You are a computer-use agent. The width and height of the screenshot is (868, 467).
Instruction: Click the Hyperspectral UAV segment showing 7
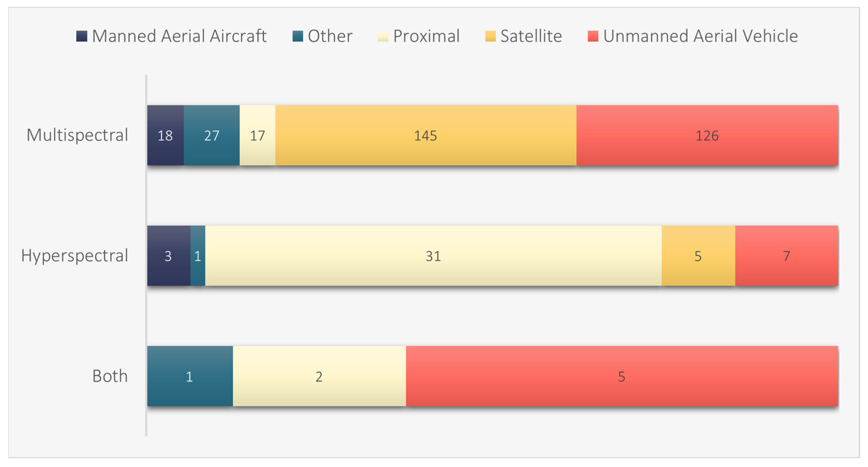pyautogui.click(x=786, y=256)
